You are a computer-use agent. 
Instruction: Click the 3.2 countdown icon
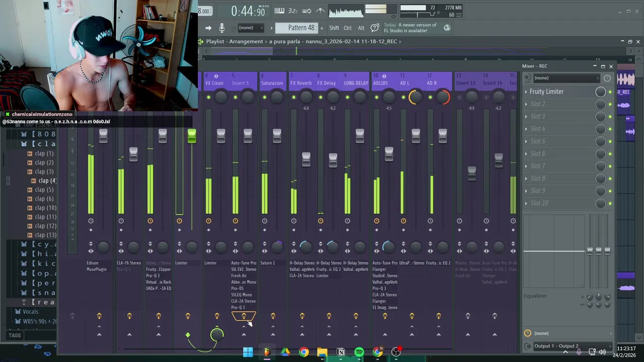click(x=293, y=11)
